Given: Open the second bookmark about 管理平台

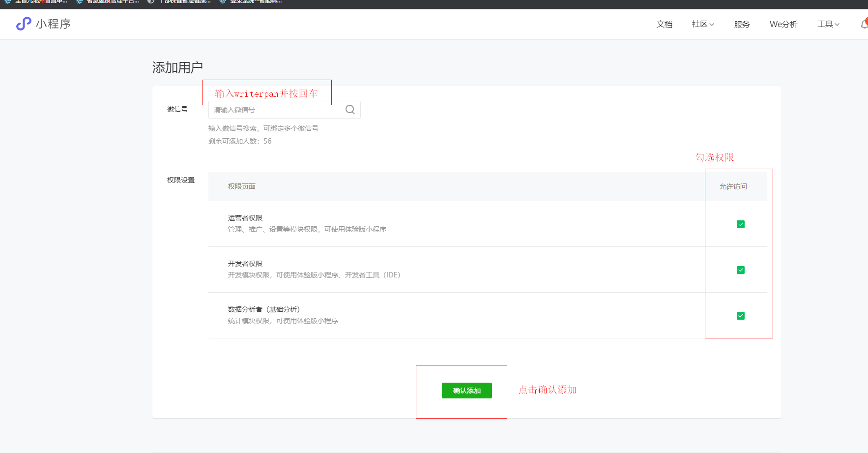Looking at the screenshot, I should pyautogui.click(x=108, y=2).
